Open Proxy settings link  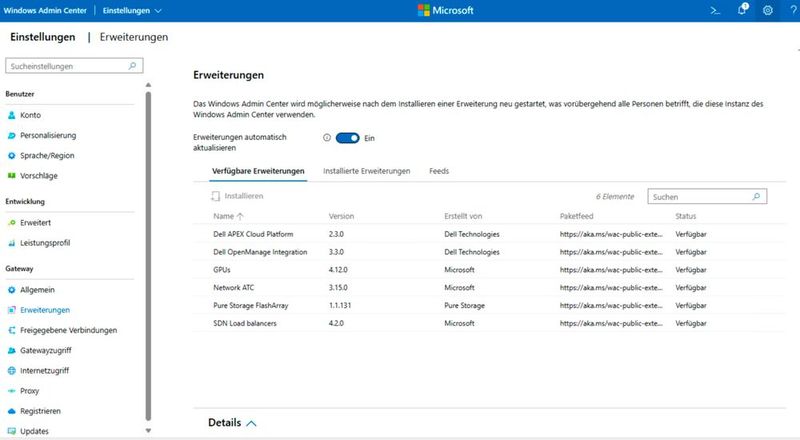pos(30,391)
